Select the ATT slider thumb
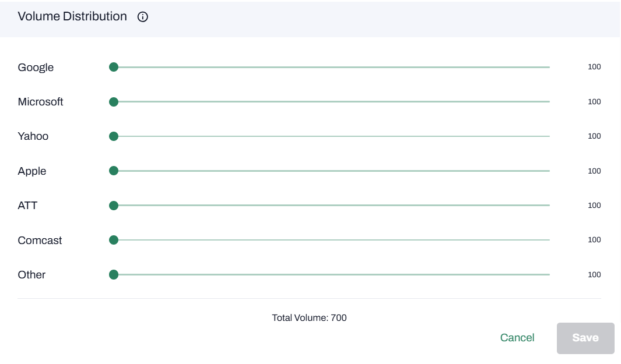This screenshot has width=621, height=364. tap(114, 206)
